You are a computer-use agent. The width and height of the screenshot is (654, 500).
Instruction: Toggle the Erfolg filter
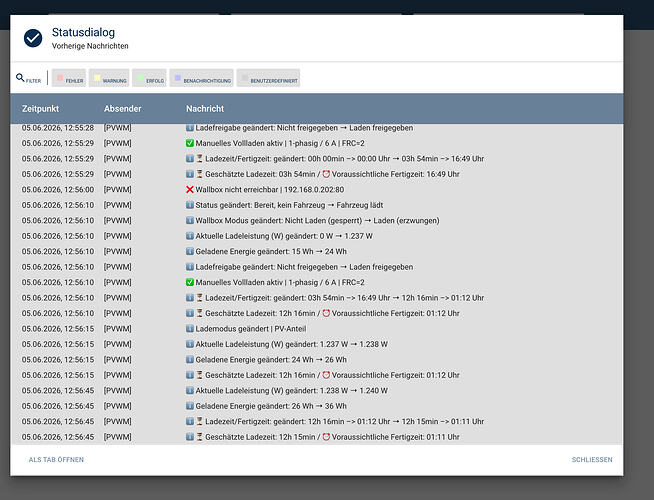point(149,78)
